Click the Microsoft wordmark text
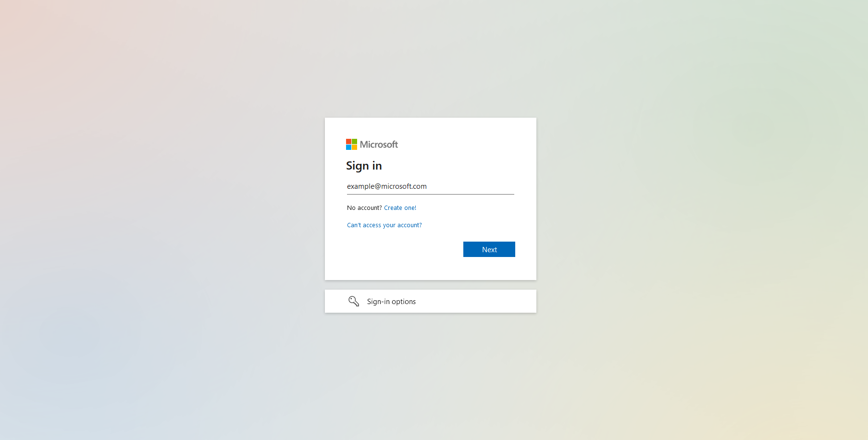Screen dimensions: 868x440 (379, 145)
